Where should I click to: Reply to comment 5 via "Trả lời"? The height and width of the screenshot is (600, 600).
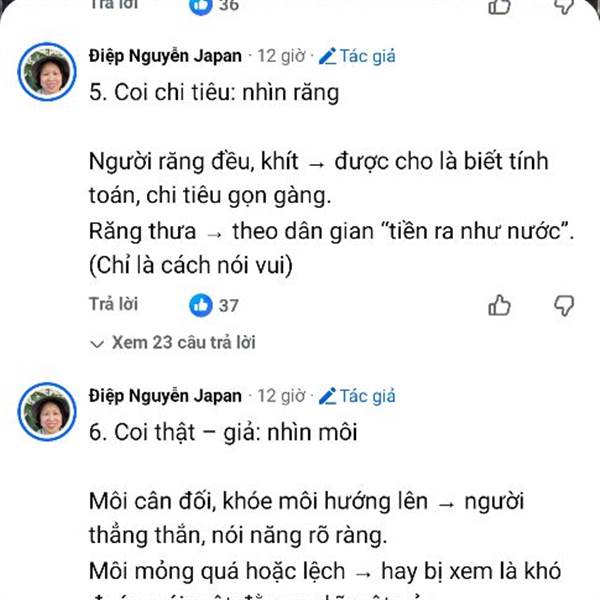113,304
